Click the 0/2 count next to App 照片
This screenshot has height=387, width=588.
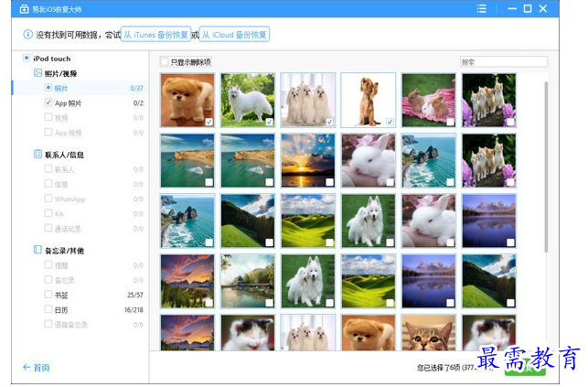[x=138, y=103]
